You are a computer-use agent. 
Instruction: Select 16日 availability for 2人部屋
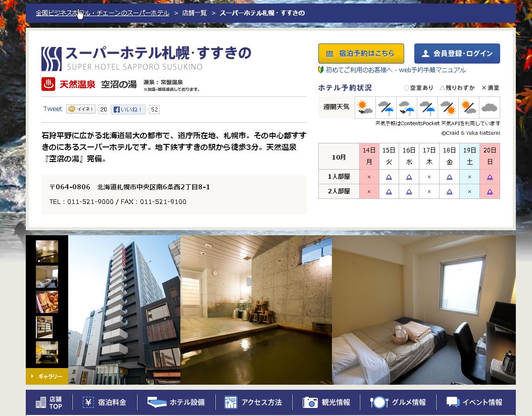pos(409,191)
